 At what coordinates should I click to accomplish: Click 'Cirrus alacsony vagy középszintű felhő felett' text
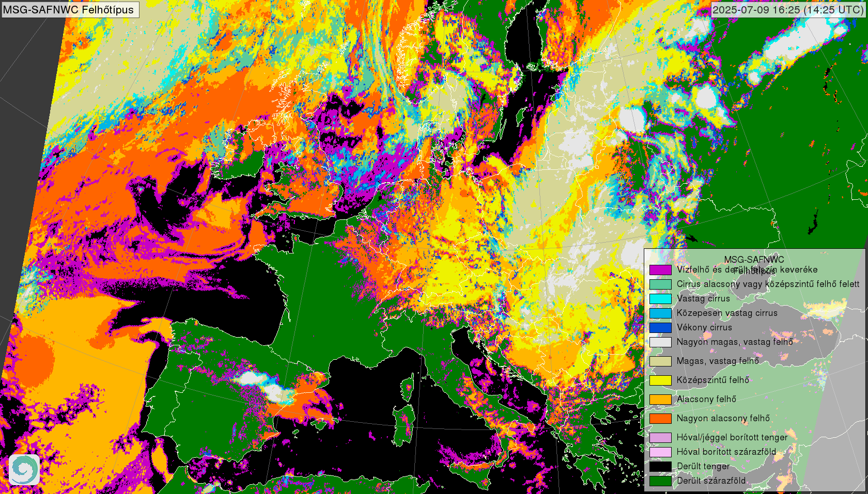click(768, 284)
